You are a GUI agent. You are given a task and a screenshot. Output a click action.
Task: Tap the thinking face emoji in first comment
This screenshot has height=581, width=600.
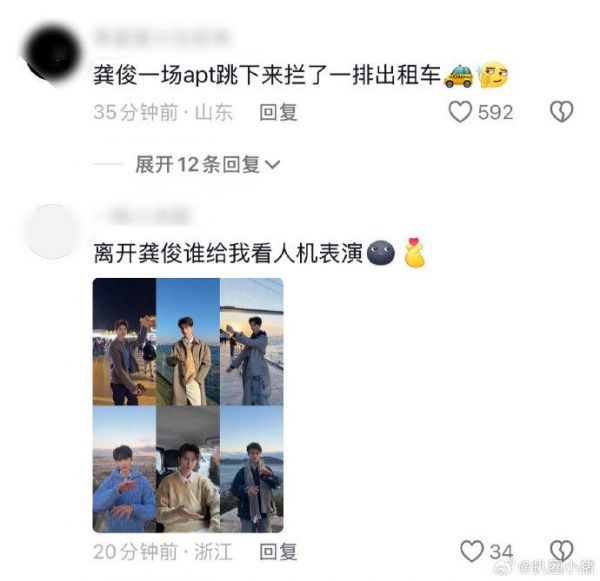click(x=492, y=75)
